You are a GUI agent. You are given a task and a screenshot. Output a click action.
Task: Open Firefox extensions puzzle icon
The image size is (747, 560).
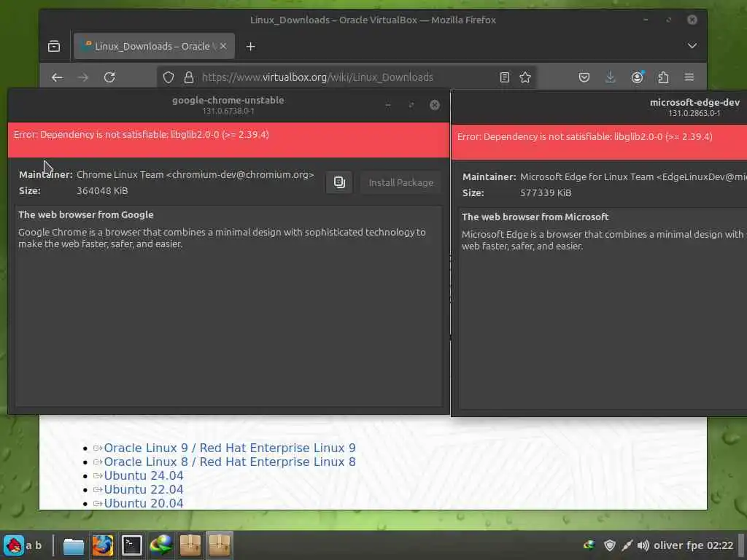663,77
